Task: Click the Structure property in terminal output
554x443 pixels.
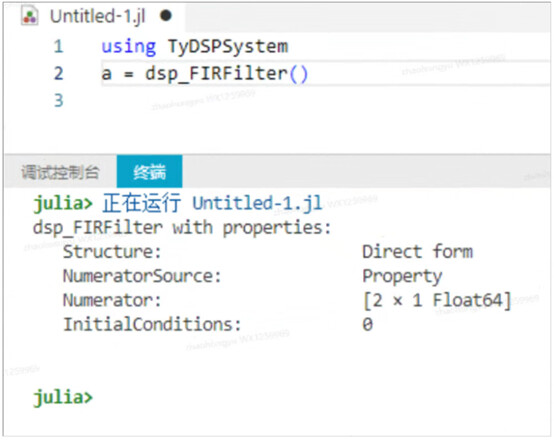Action: click(x=112, y=252)
